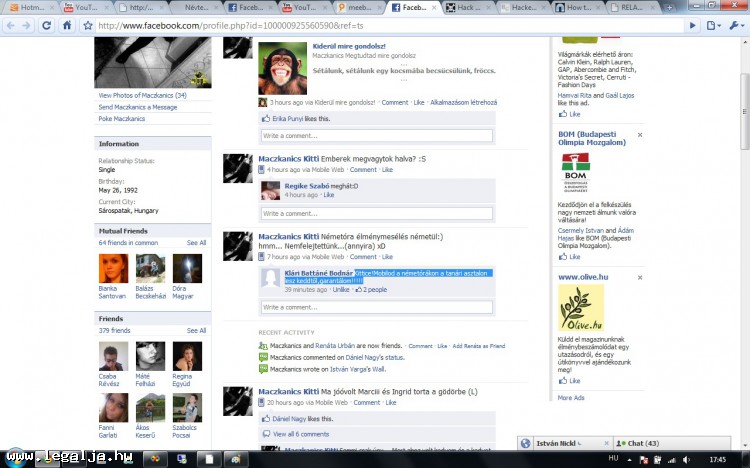The width and height of the screenshot is (750, 468).
Task: Close the BOM ad with the X
Action: pyautogui.click(x=640, y=135)
